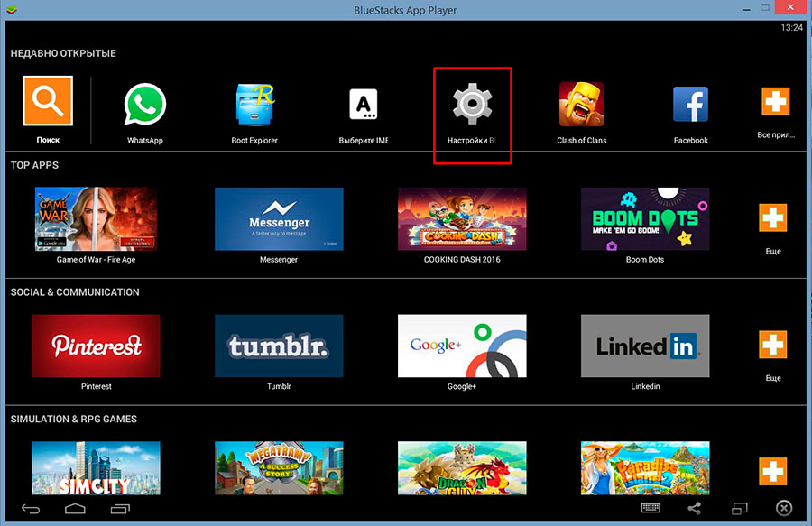Open the SimCity game tile
Screen dimensions: 812x526
(x=96, y=468)
